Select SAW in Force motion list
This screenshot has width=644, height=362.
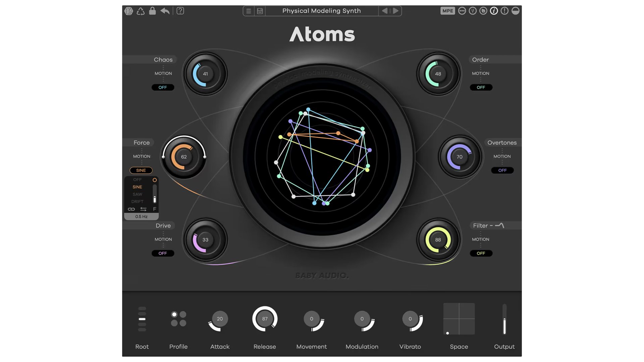click(x=138, y=194)
